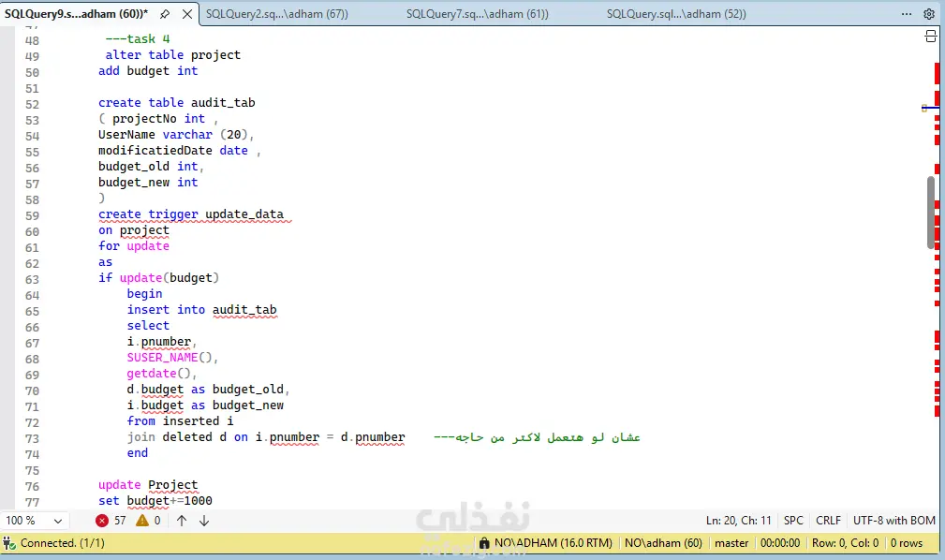Click 'alter table project' on line 49
Viewport: 945px width, 560px height.
pyautogui.click(x=173, y=55)
